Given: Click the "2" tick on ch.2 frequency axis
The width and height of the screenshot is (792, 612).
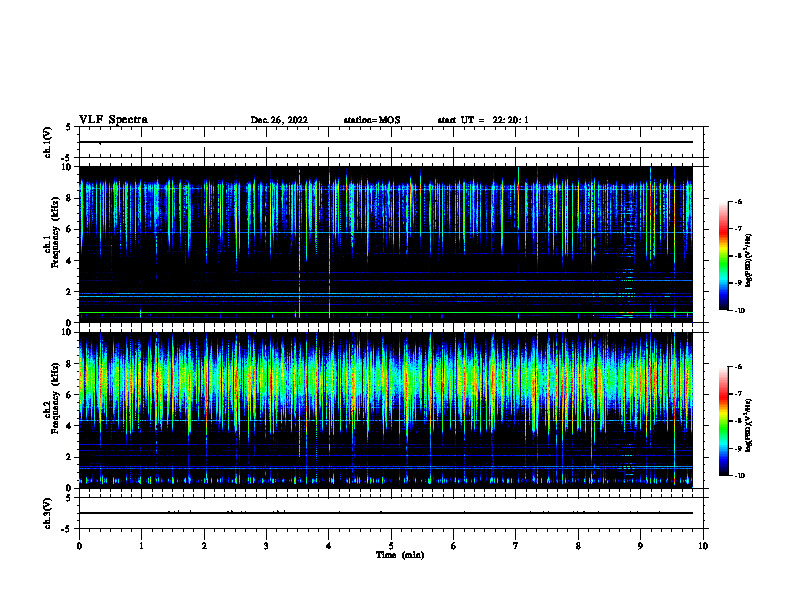Looking at the screenshot, I should pyautogui.click(x=70, y=457).
